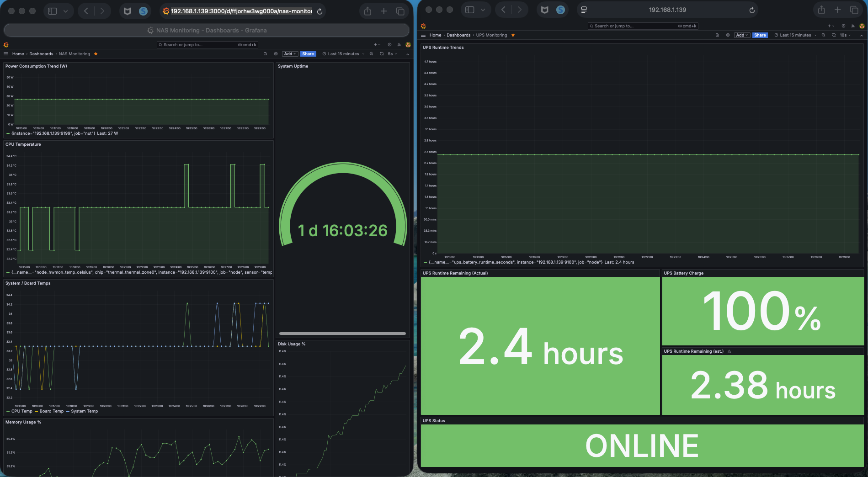Toggle sidebar in left Safari window
This screenshot has width=868, height=477.
click(x=53, y=11)
